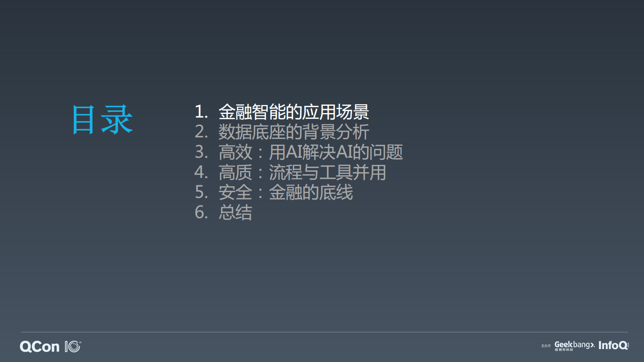The width and height of the screenshot is (644, 362).
Task: Open the Geekbang logo
Action: click(575, 345)
